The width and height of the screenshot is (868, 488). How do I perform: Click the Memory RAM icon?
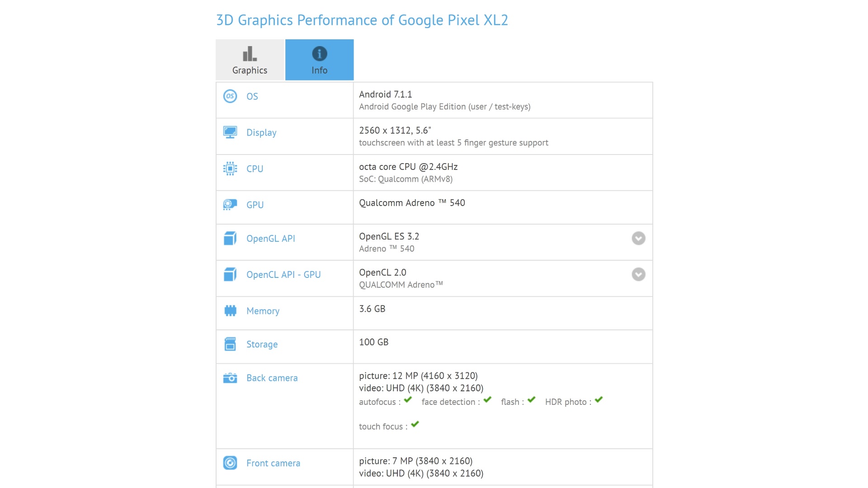(230, 311)
